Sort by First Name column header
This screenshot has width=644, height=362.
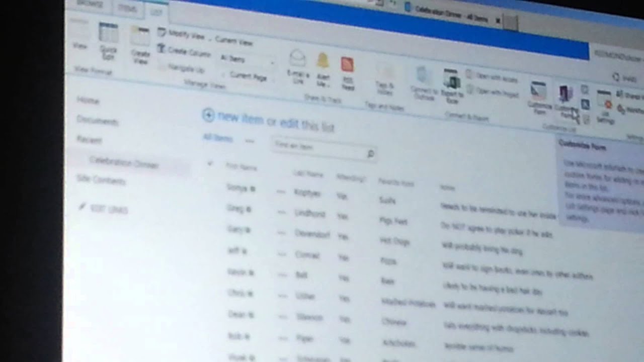(x=241, y=167)
